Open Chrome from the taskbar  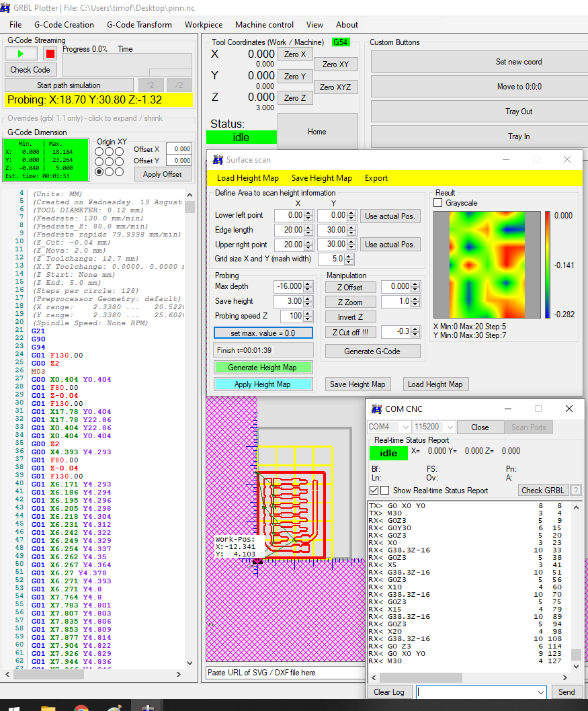click(81, 706)
